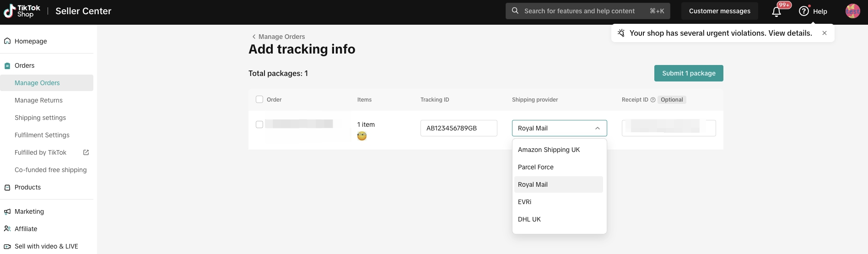Click the Receipt ID input field

[669, 128]
